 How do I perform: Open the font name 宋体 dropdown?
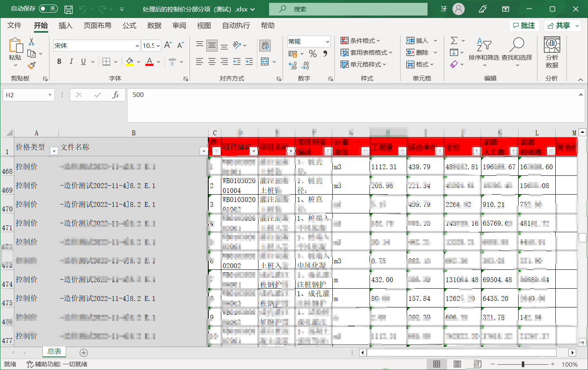point(137,46)
